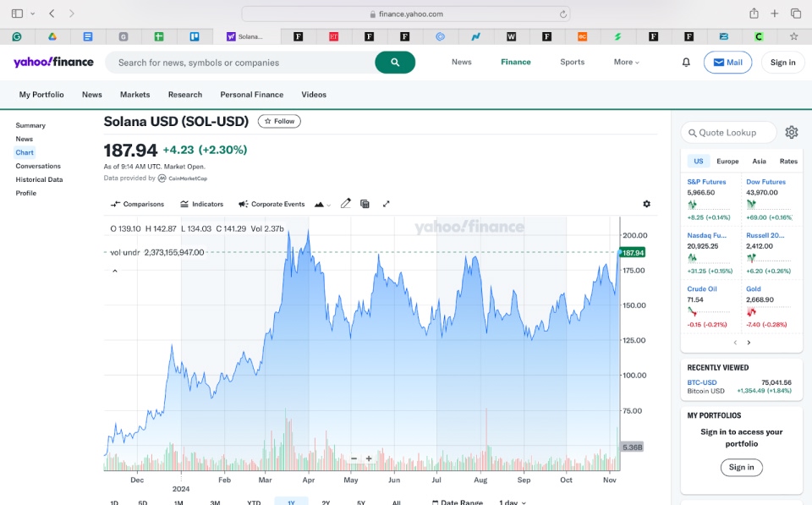
Task: Zoom out chart with minus button
Action: pos(354,458)
